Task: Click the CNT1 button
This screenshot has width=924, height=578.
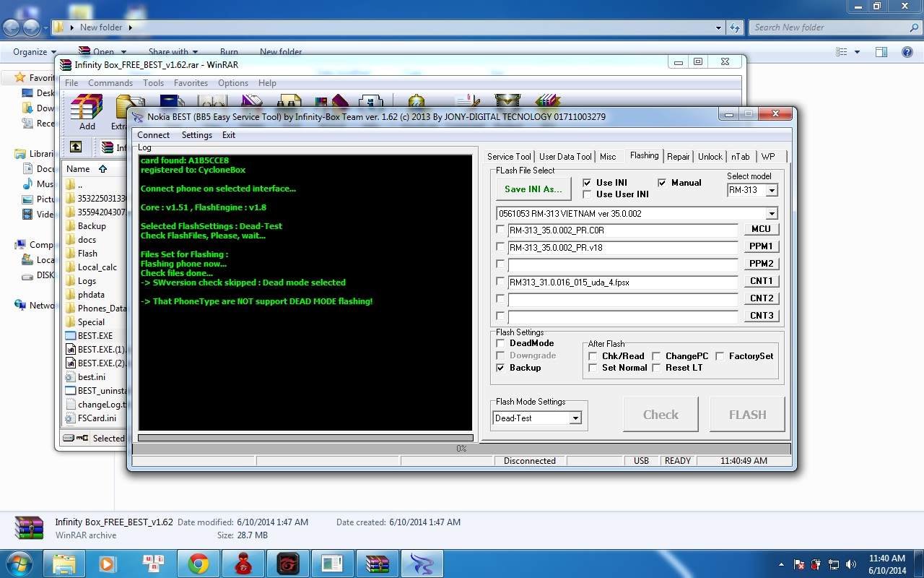Action: tap(761, 281)
